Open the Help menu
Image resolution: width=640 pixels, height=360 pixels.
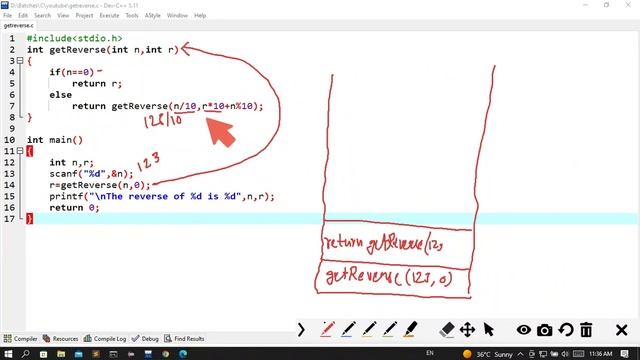(200, 16)
